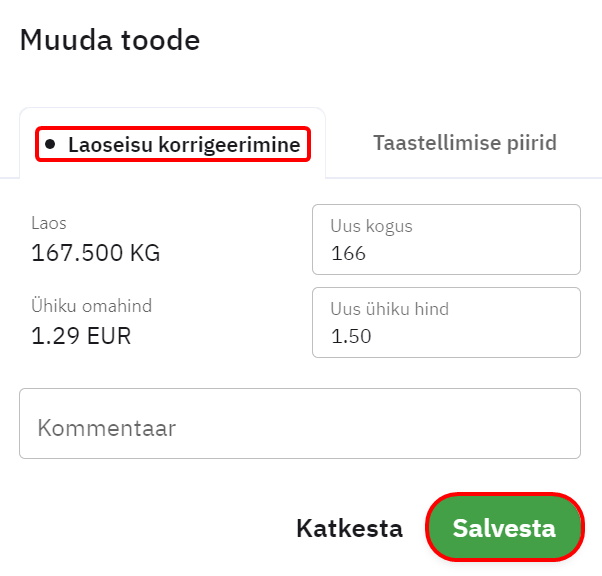
Task: Click the 1.50 value in new unit price
Action: 351,337
